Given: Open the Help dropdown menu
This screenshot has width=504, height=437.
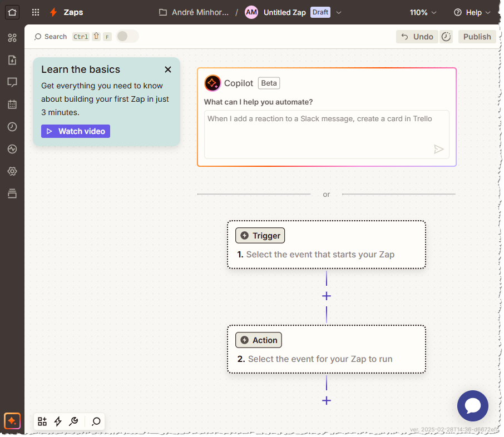Looking at the screenshot, I should tap(472, 12).
